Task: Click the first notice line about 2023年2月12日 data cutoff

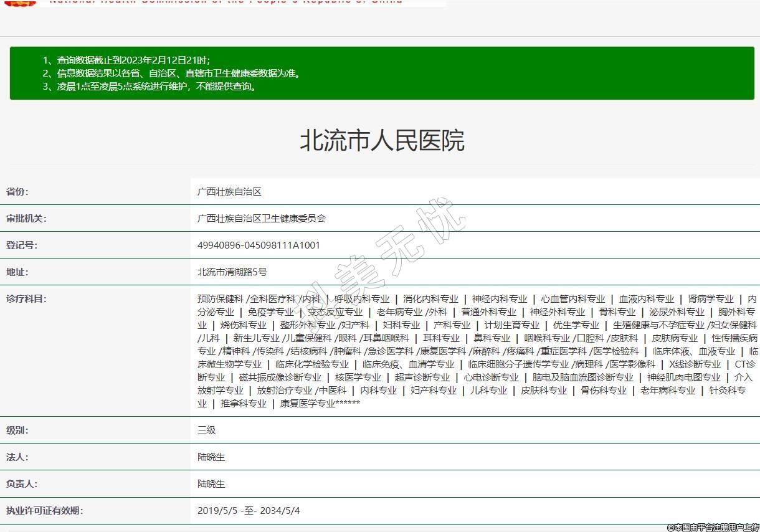Action: (x=126, y=60)
